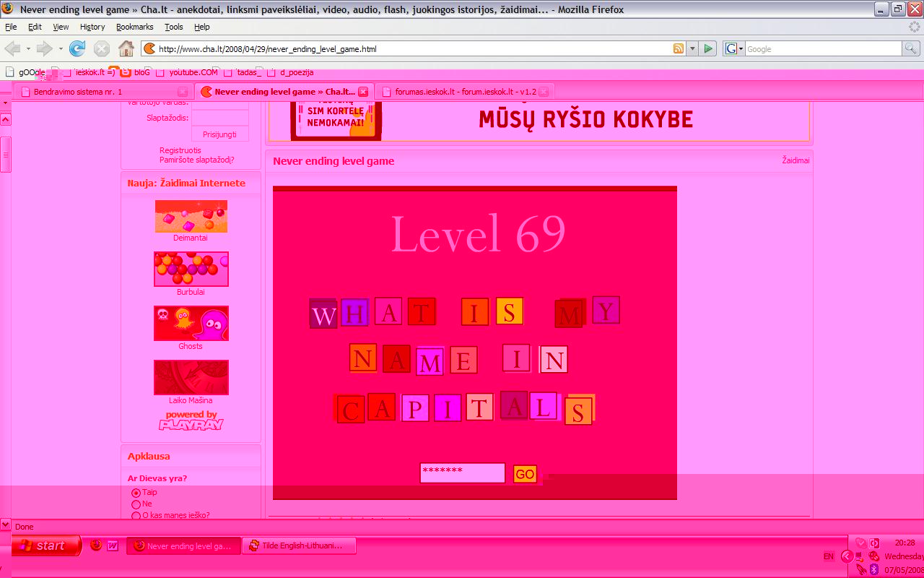Close the Never ending level game tab
The width and height of the screenshot is (924, 578).
click(x=363, y=92)
